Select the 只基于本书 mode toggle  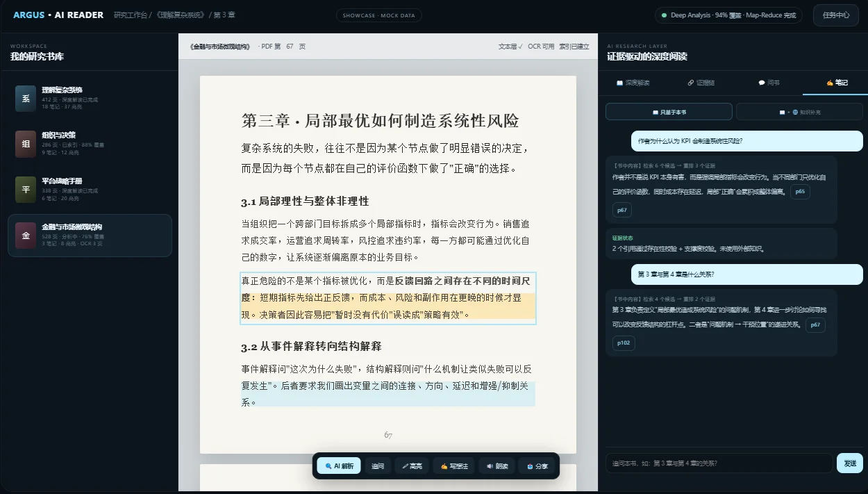coord(669,112)
